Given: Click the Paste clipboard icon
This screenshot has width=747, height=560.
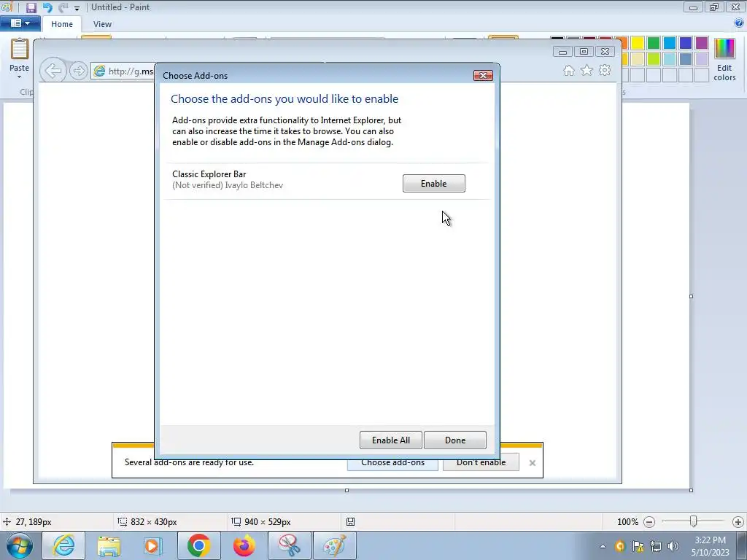Looking at the screenshot, I should coord(20,49).
